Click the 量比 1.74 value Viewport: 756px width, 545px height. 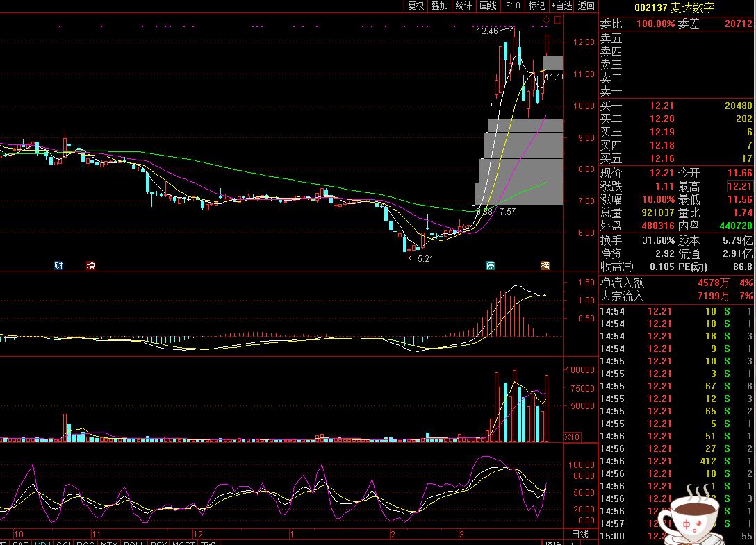pos(743,212)
